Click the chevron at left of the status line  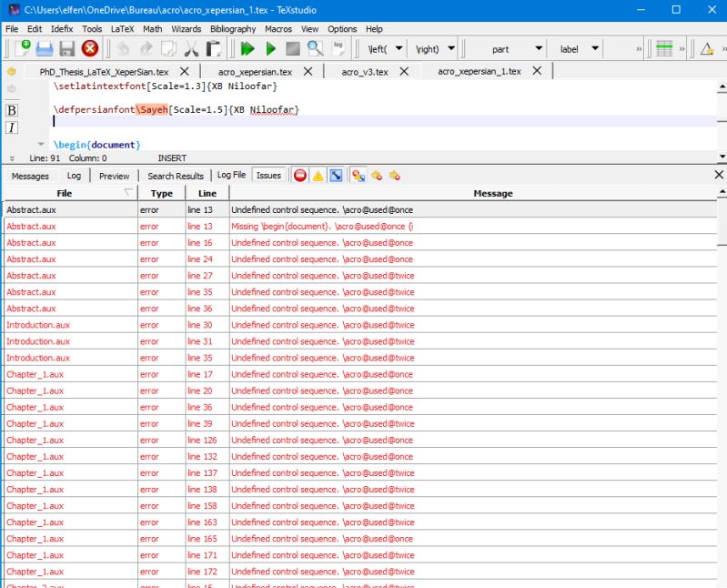pos(12,158)
